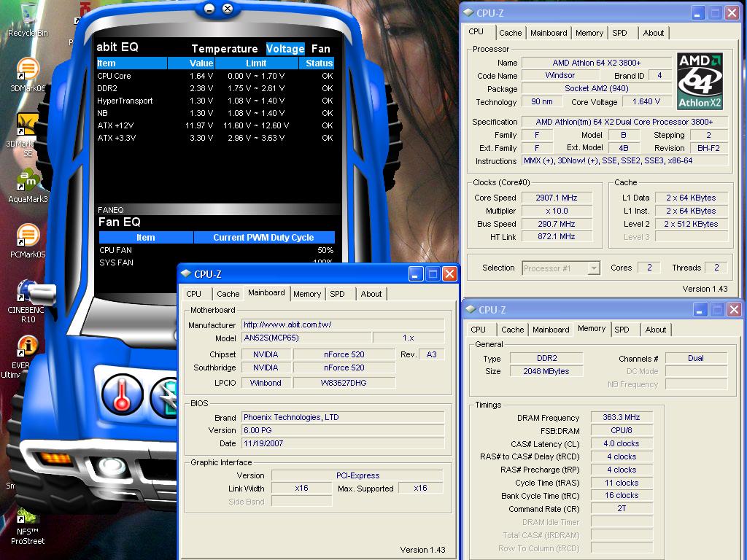Go to About tab in the memory CPU-Z window
The height and width of the screenshot is (560, 747).
(x=655, y=330)
